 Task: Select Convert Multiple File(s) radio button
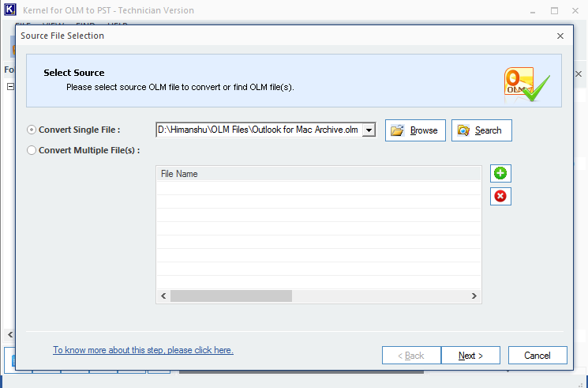pyautogui.click(x=32, y=150)
